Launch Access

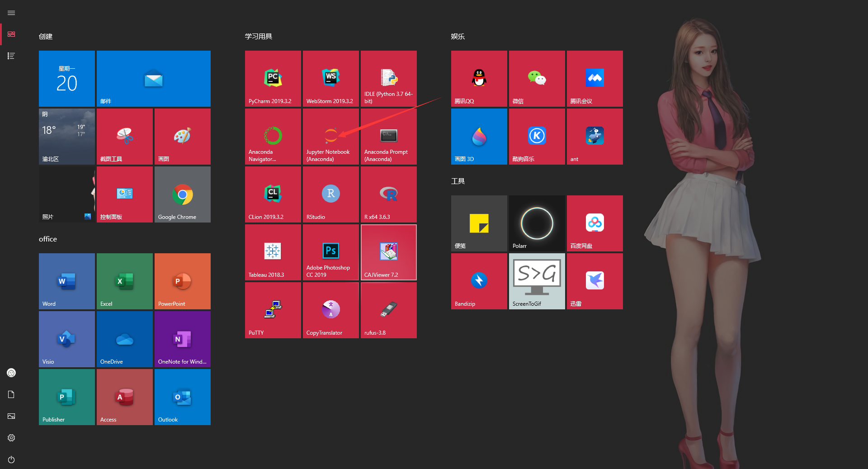coord(125,397)
